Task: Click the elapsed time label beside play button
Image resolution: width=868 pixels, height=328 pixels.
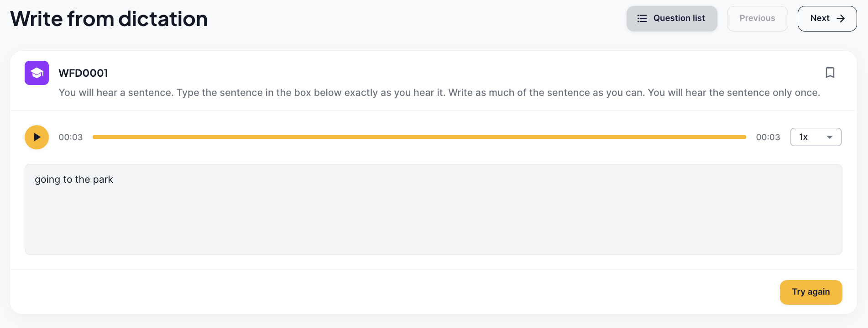Action: click(71, 137)
